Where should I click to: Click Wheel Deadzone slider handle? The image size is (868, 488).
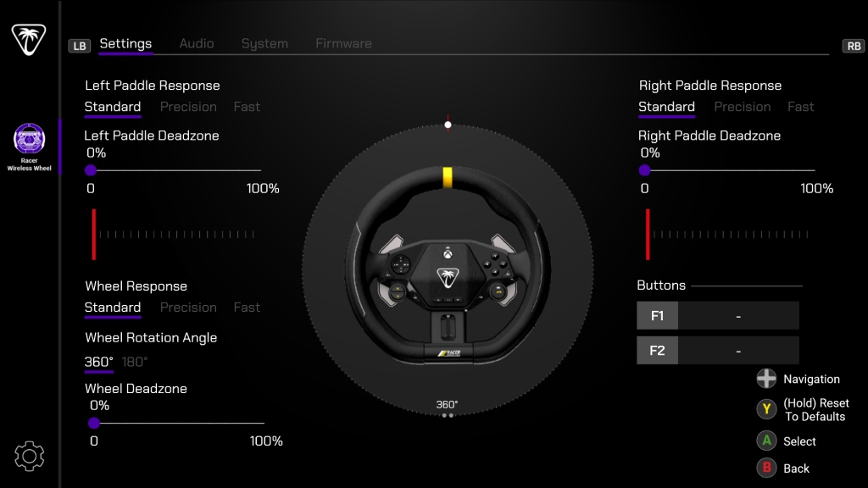pyautogui.click(x=94, y=424)
